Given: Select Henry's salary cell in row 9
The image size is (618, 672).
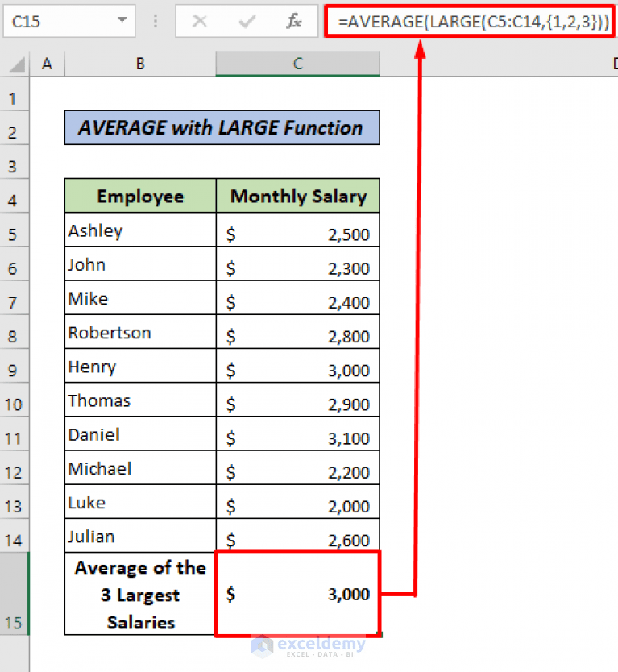Looking at the screenshot, I should point(298,366).
